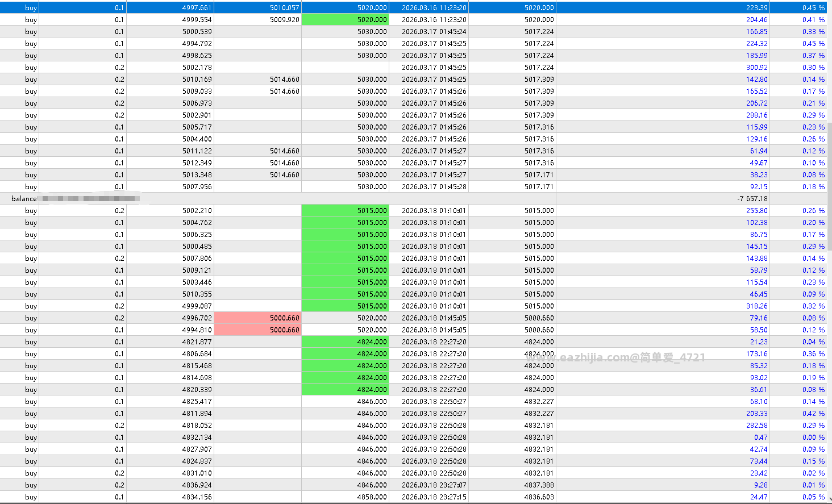
Task: Select the open price 5006.973
Action: 197,103
